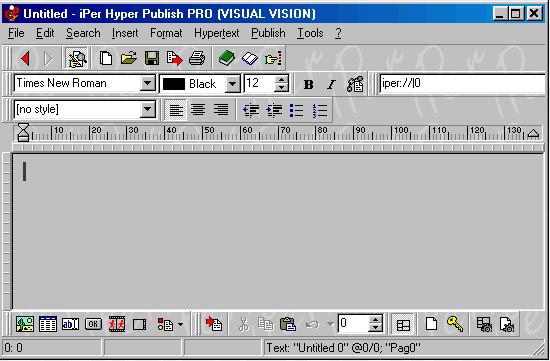Toggle bold formatting
The width and height of the screenshot is (550, 361).
pos(309,84)
